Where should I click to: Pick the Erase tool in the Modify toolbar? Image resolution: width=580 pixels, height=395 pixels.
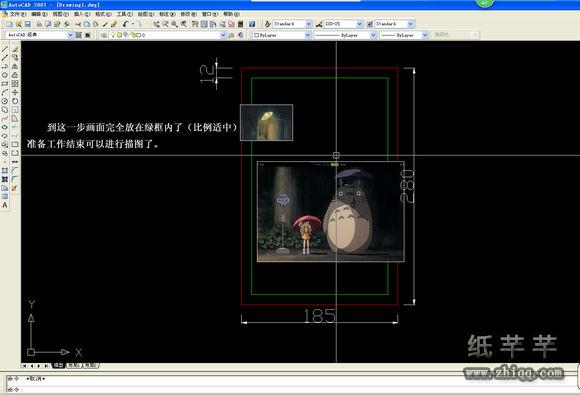coord(15,49)
